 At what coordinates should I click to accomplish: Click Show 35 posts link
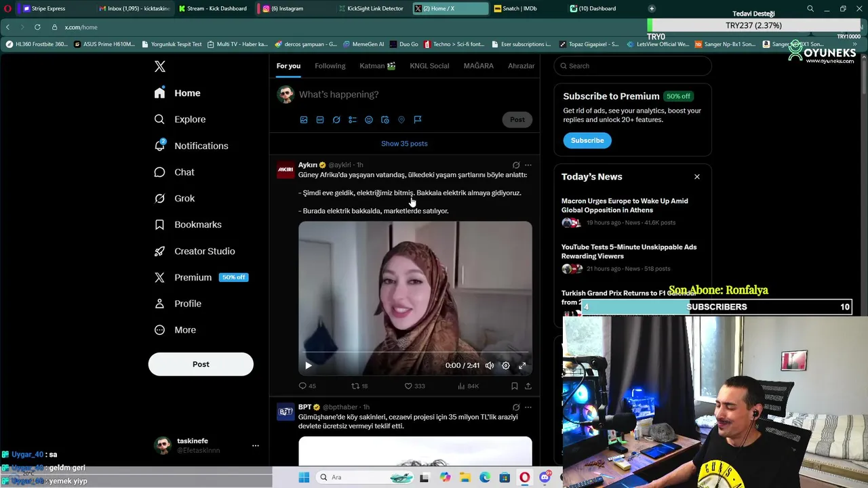404,144
